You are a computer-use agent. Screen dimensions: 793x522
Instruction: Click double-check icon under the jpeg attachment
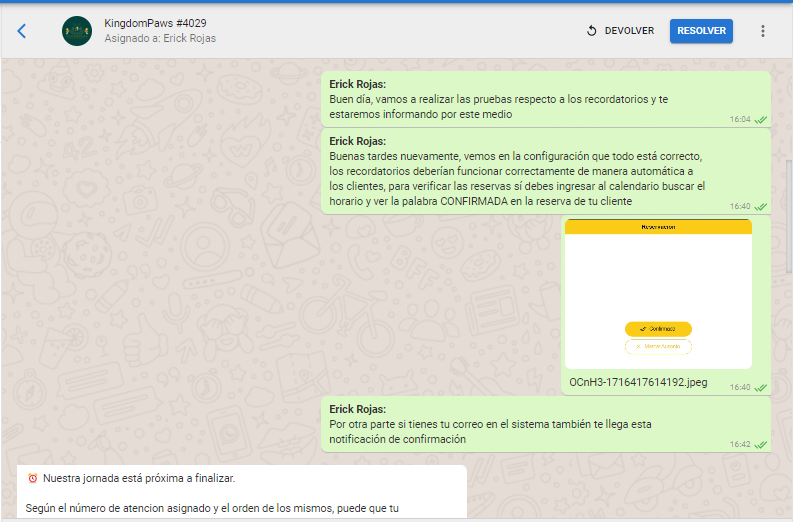pos(761,387)
